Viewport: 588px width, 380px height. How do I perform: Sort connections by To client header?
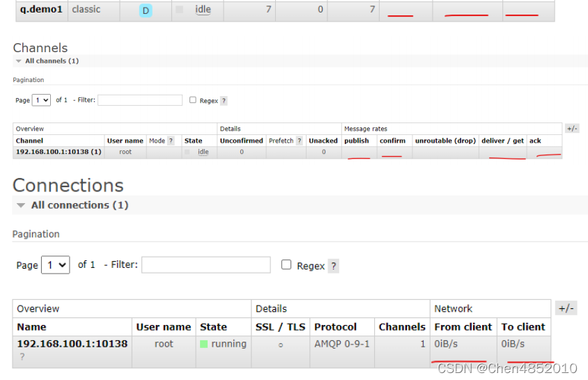coord(523,327)
